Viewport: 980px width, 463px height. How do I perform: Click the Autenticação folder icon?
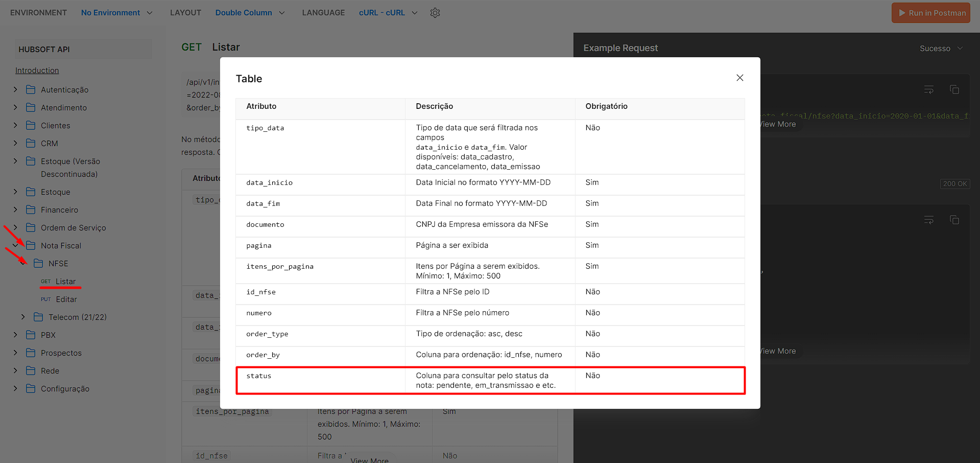pos(31,89)
